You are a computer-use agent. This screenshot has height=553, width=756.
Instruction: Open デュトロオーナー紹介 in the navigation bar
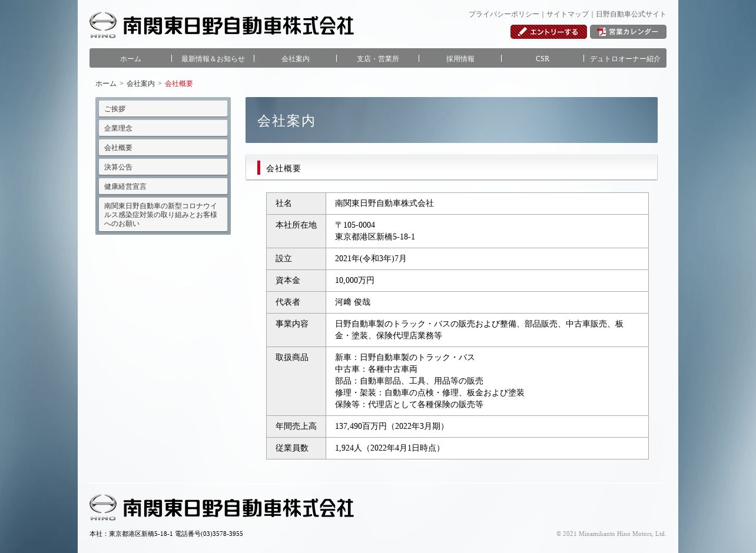coord(625,58)
